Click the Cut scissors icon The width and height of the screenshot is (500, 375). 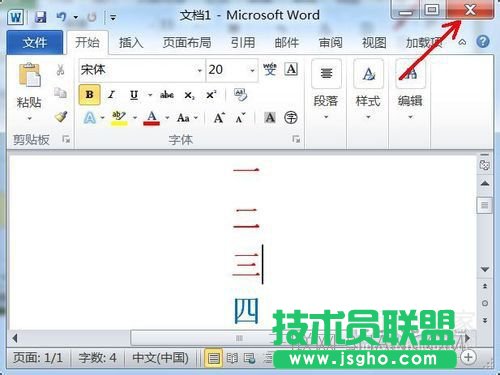(60, 70)
